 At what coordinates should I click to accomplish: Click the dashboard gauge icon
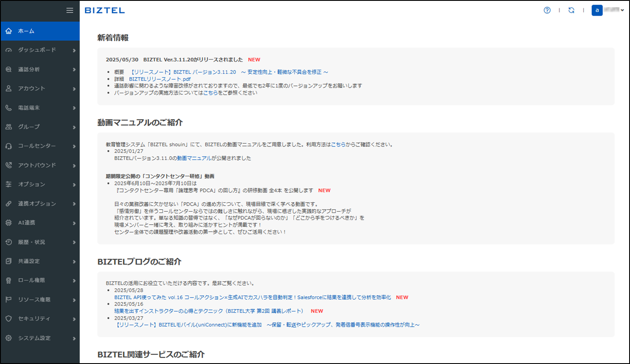(x=8, y=50)
